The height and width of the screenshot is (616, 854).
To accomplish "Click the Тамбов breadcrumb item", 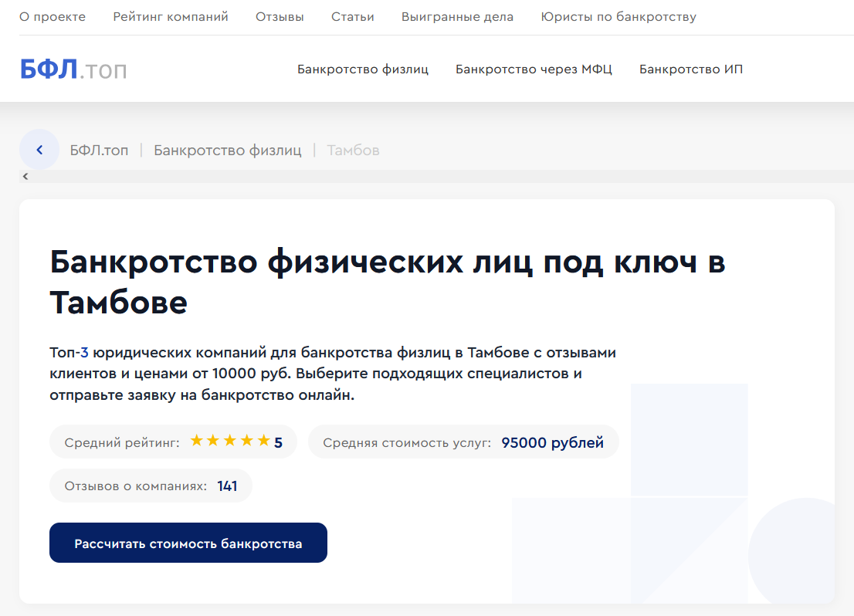I will coord(353,151).
